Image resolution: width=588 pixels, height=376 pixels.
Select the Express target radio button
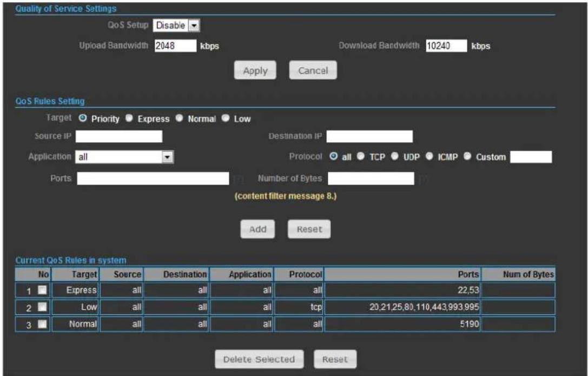coord(129,118)
